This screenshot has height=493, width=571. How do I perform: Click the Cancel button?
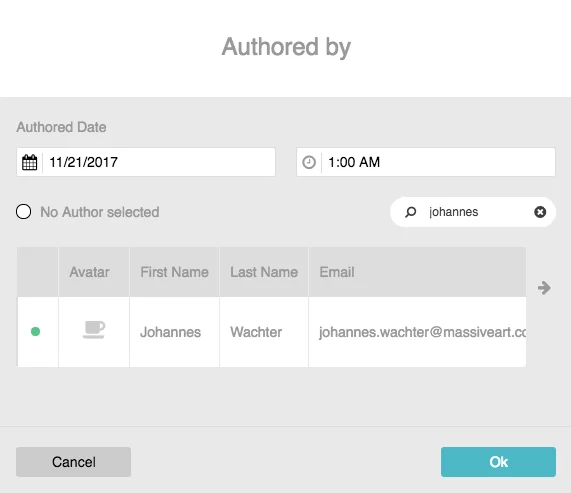pos(73,462)
